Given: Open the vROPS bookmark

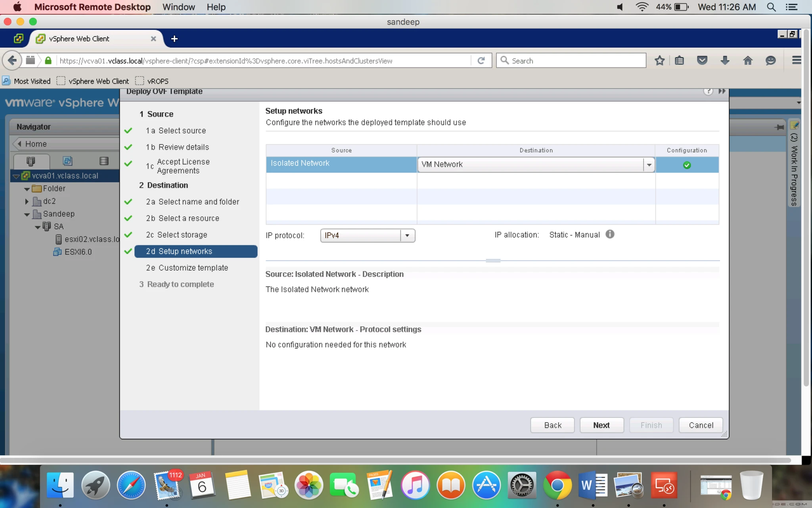Looking at the screenshot, I should point(152,81).
